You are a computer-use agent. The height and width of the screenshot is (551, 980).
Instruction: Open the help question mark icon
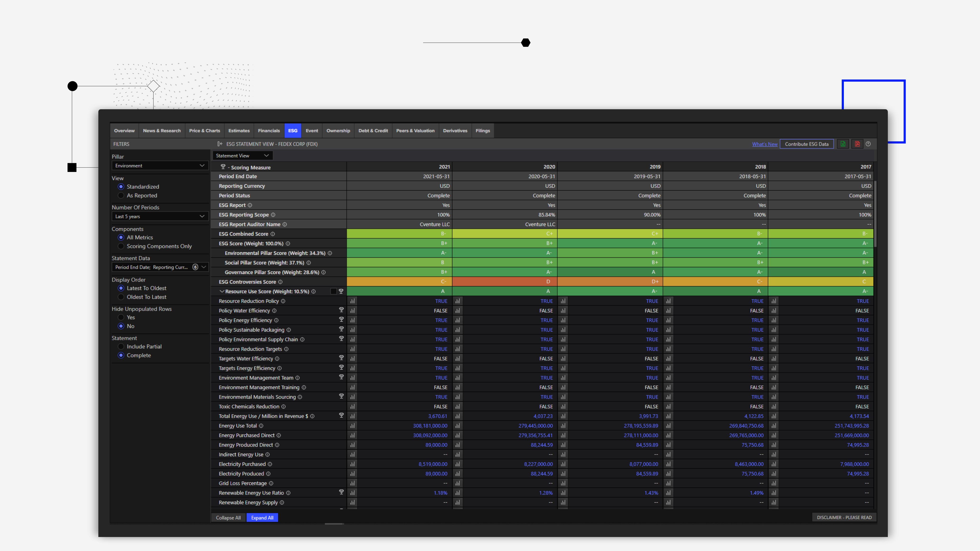868,144
